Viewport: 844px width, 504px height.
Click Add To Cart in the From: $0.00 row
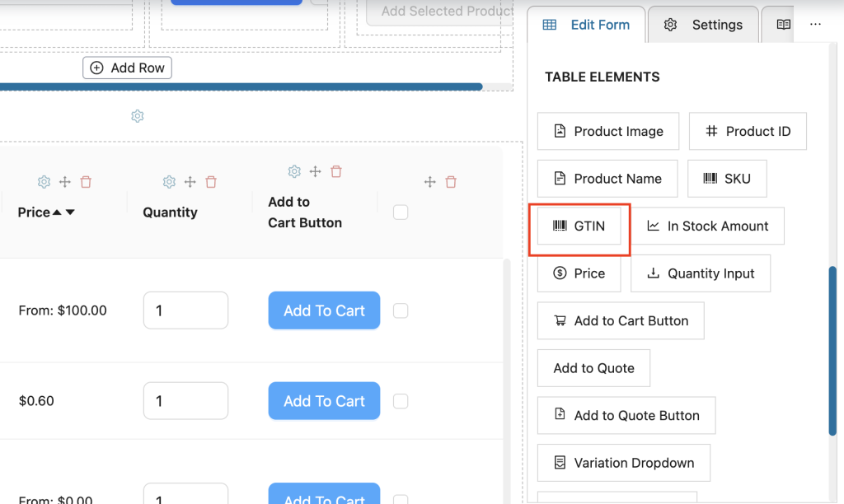pos(324,494)
